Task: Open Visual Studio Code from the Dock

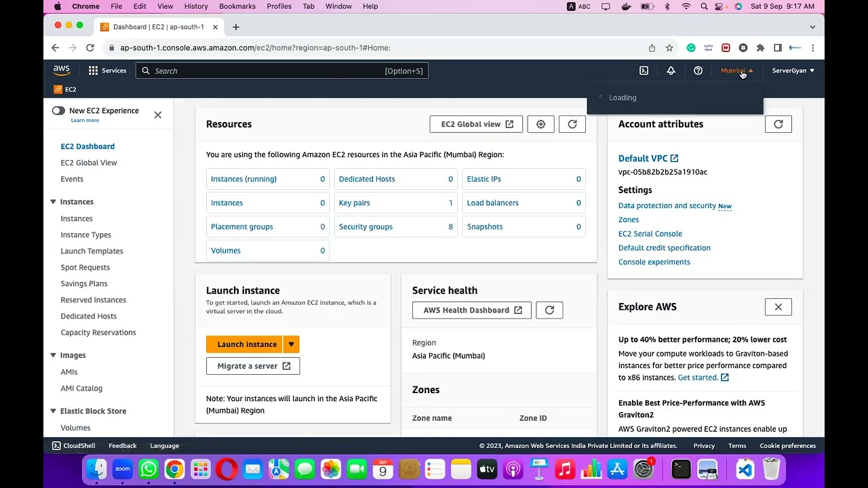Action: [745, 469]
